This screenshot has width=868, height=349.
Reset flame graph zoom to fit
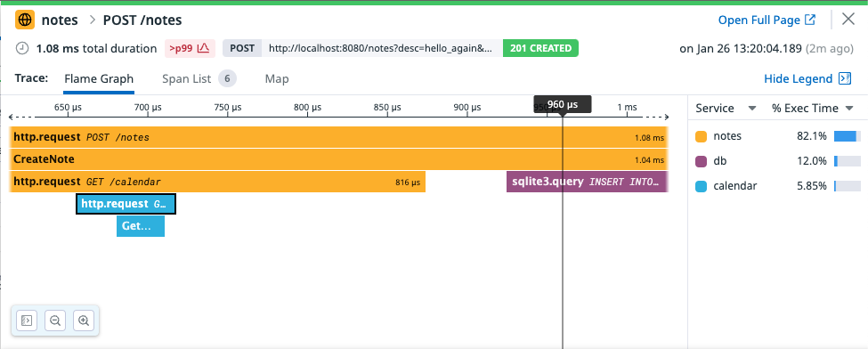coord(27,321)
